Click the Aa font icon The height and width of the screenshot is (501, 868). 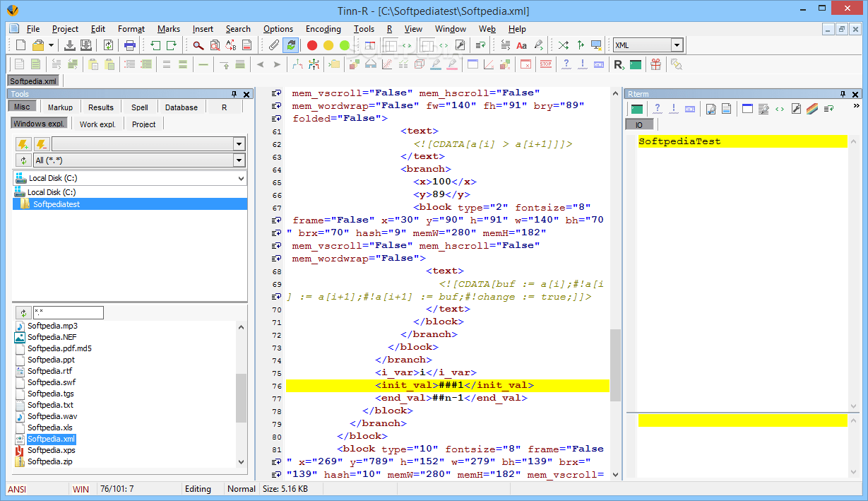point(521,45)
